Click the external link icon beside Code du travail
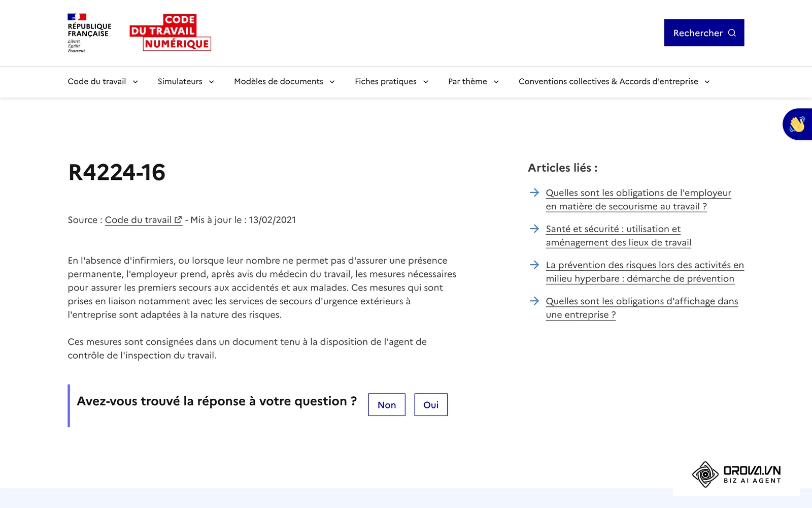 (178, 220)
